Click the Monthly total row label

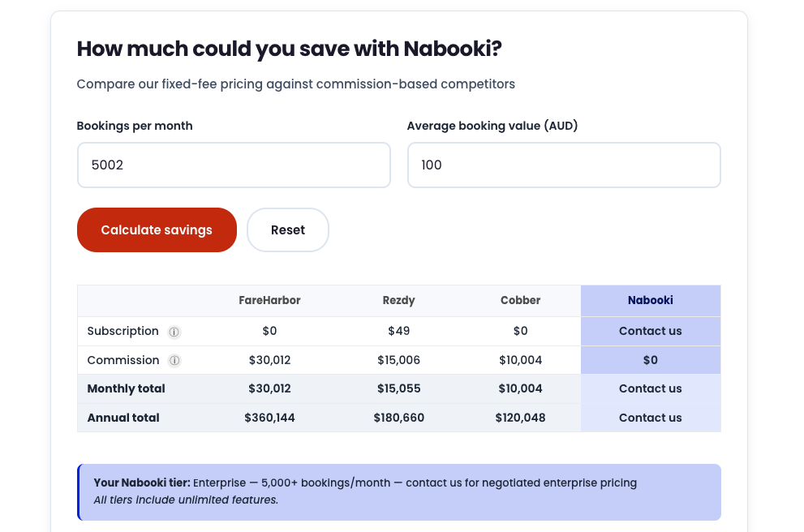pyautogui.click(x=126, y=388)
